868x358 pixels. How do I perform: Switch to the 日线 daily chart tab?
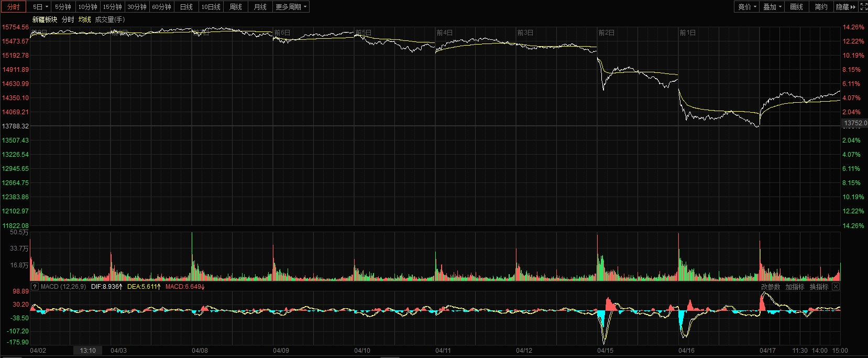(186, 7)
